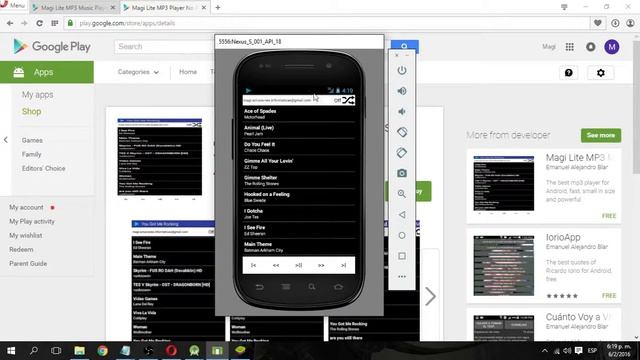The width and height of the screenshot is (640, 360).
Task: Select the song "Ace of Spades"
Action: [299, 114]
